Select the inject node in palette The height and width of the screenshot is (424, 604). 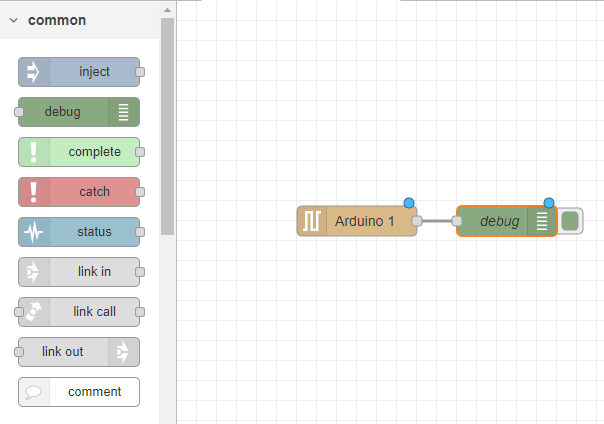[x=79, y=72]
